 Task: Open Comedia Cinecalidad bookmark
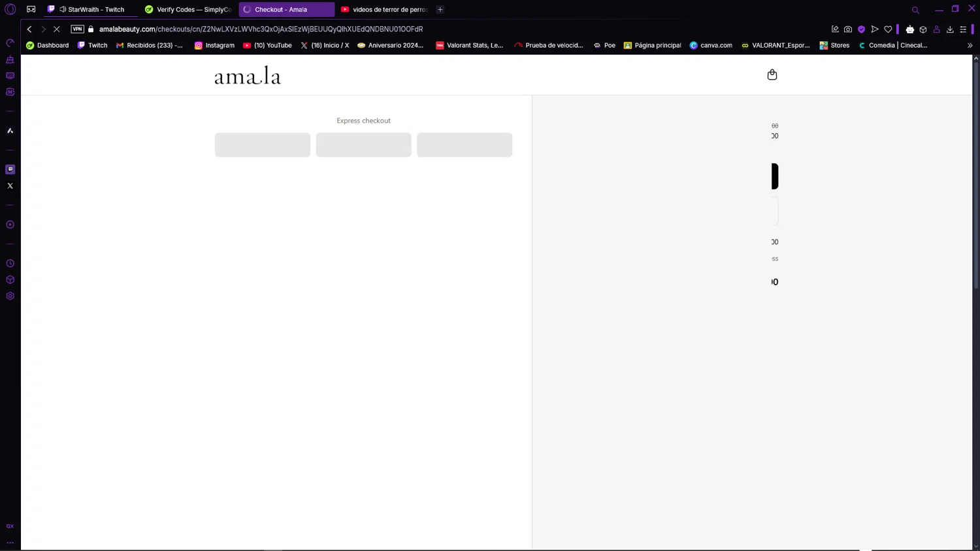892,45
